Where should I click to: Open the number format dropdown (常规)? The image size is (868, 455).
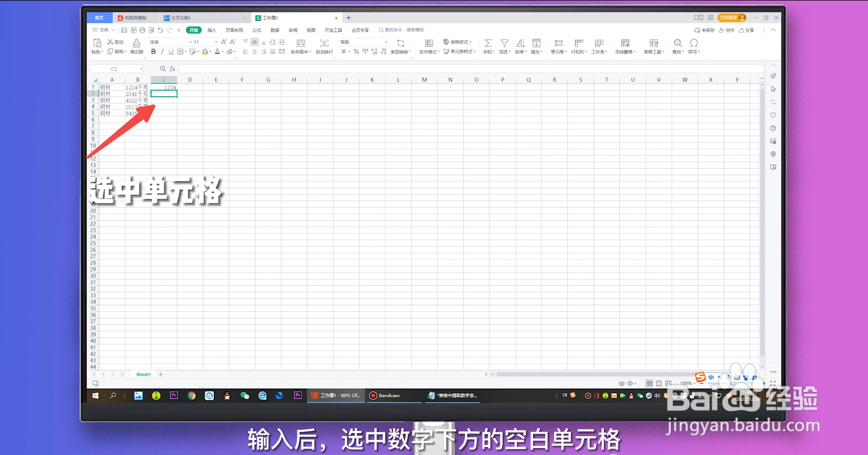(386, 42)
